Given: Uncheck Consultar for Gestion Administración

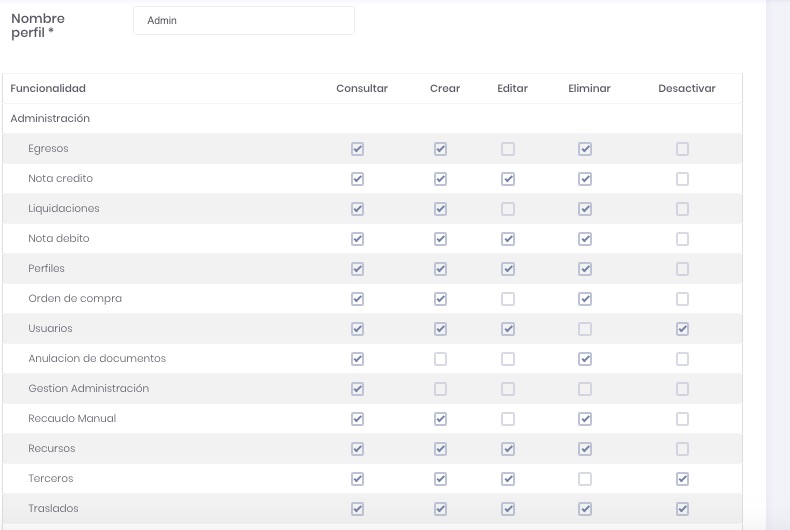Looking at the screenshot, I should 358,389.
